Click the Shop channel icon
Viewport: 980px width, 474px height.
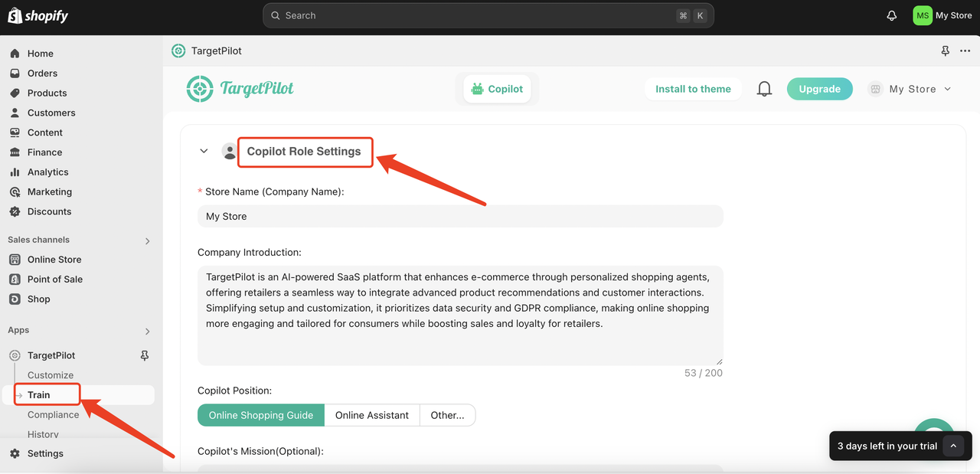pyautogui.click(x=15, y=299)
